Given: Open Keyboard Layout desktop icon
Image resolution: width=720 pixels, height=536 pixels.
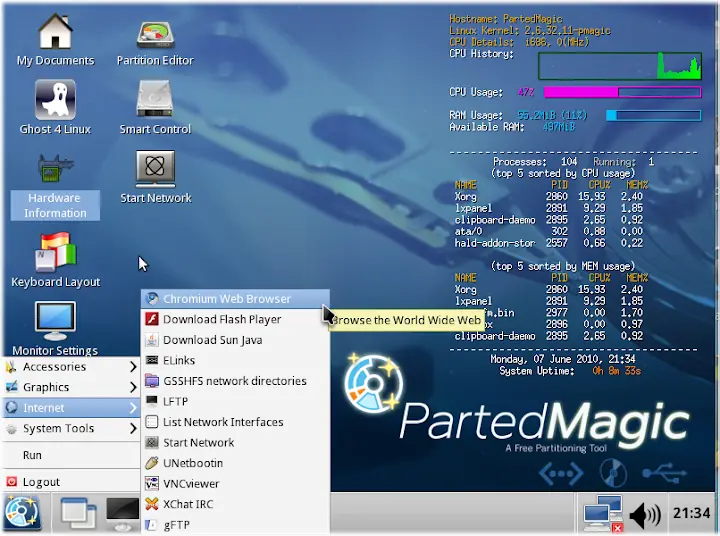Looking at the screenshot, I should click(x=56, y=260).
